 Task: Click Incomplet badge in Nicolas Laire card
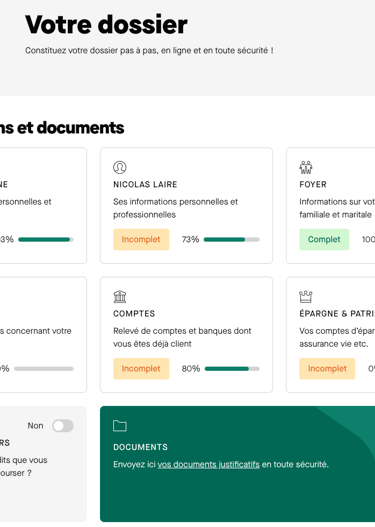point(141,239)
